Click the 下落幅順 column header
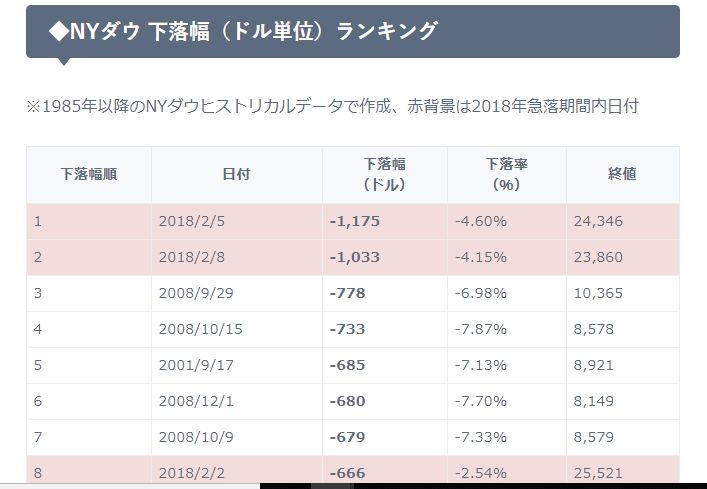The width and height of the screenshot is (707, 489). 89,174
